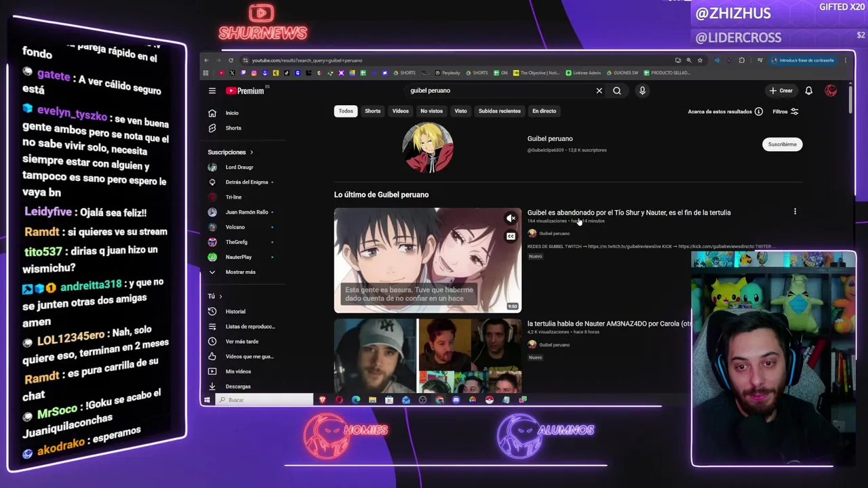This screenshot has width=868, height=488.
Task: Open File Explorer from the taskbar
Action: point(372,400)
